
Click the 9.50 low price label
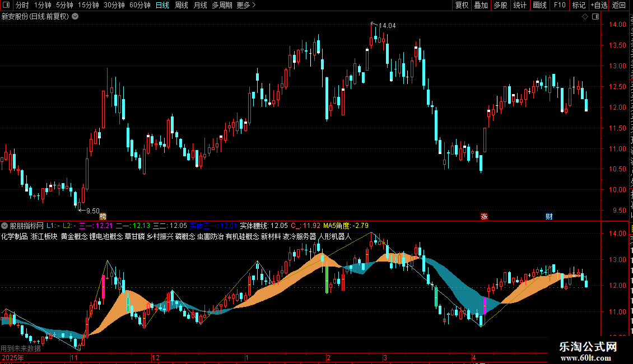pyautogui.click(x=93, y=211)
